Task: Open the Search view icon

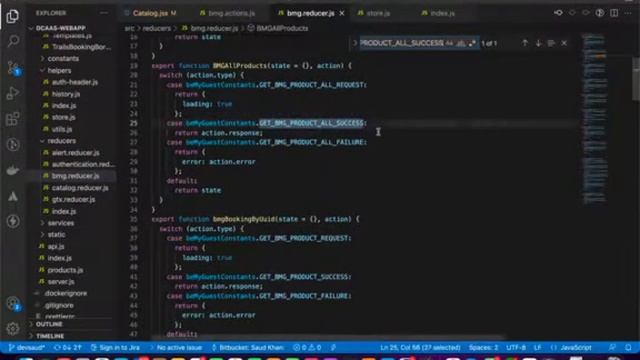Action: point(13,41)
